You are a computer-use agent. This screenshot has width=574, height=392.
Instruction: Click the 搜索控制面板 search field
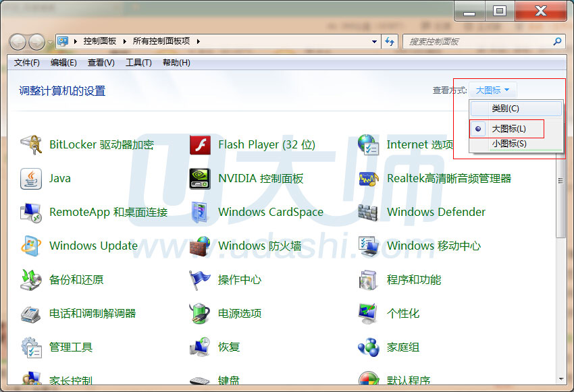[478, 42]
